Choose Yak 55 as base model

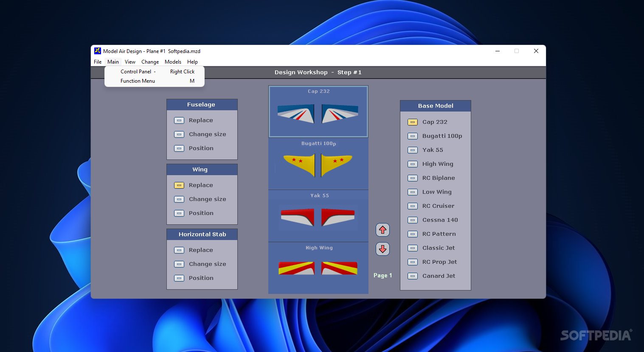point(413,150)
